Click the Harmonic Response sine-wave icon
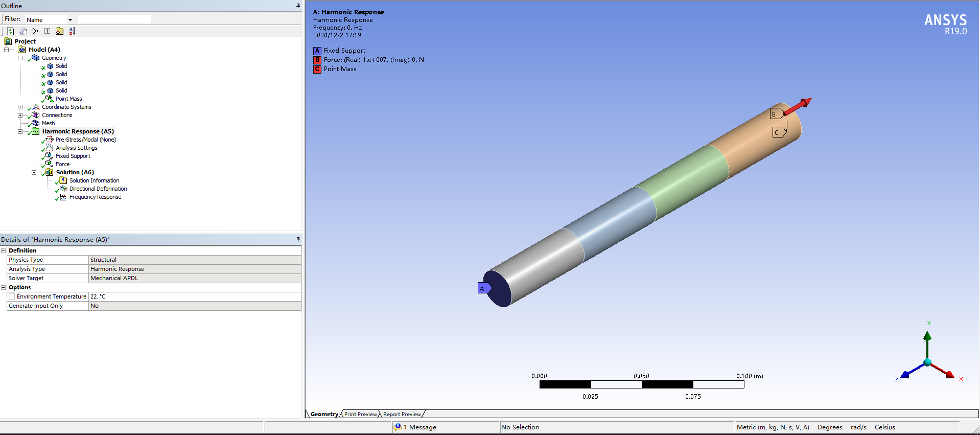 point(35,131)
